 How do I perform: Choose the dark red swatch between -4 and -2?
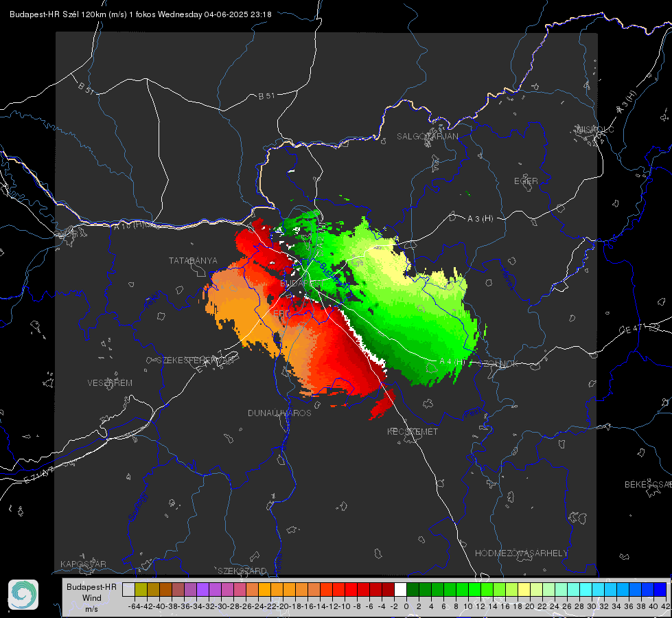point(388,589)
